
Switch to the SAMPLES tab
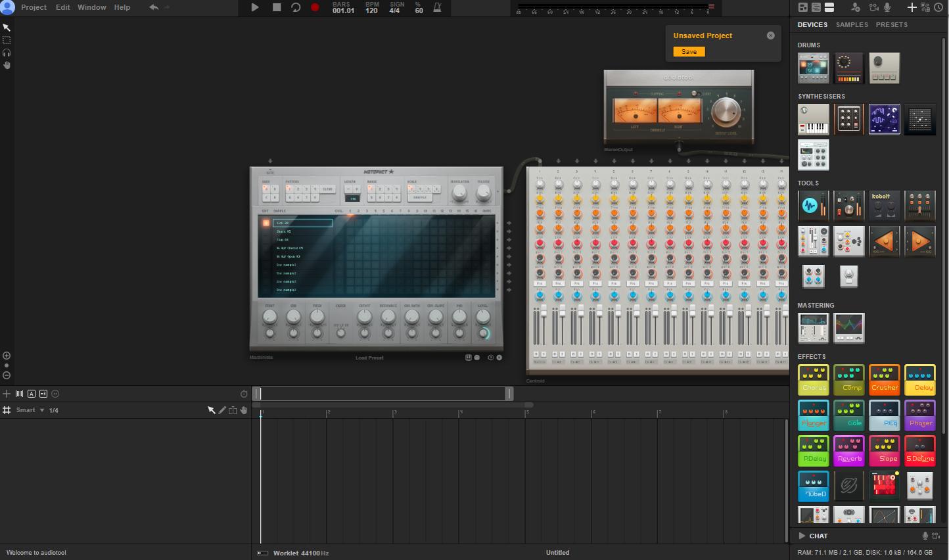click(x=852, y=24)
